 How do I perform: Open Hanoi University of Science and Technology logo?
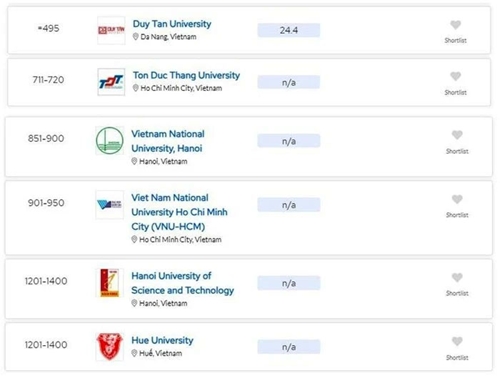110,283
